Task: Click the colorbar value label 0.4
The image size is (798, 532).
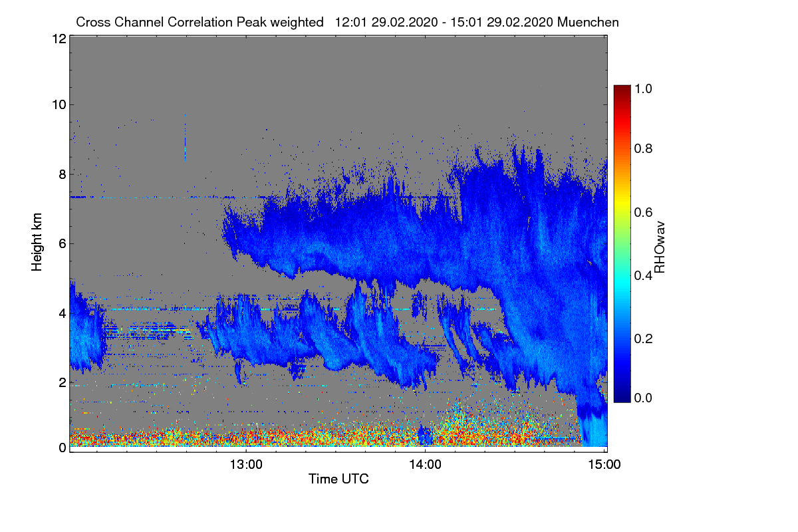Action: pyautogui.click(x=643, y=275)
